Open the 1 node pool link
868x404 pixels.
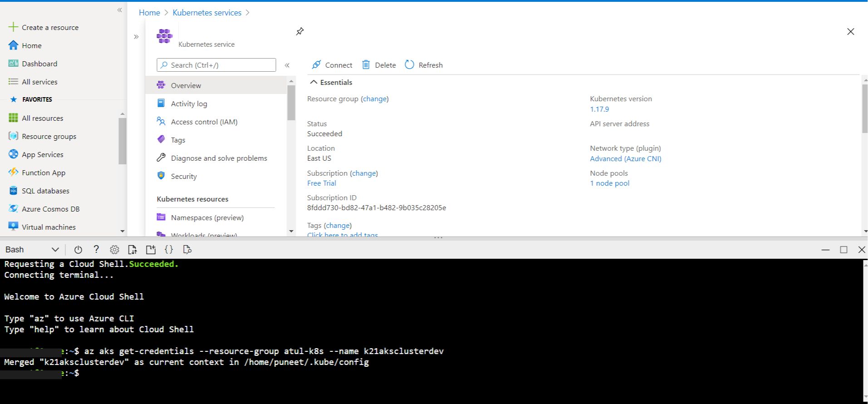609,183
